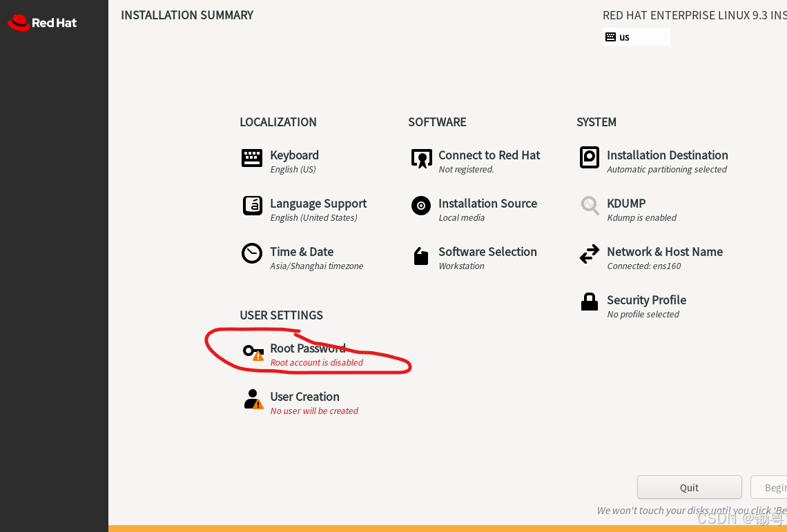Open Root Password settings label
Image resolution: width=787 pixels, height=532 pixels.
click(x=308, y=348)
